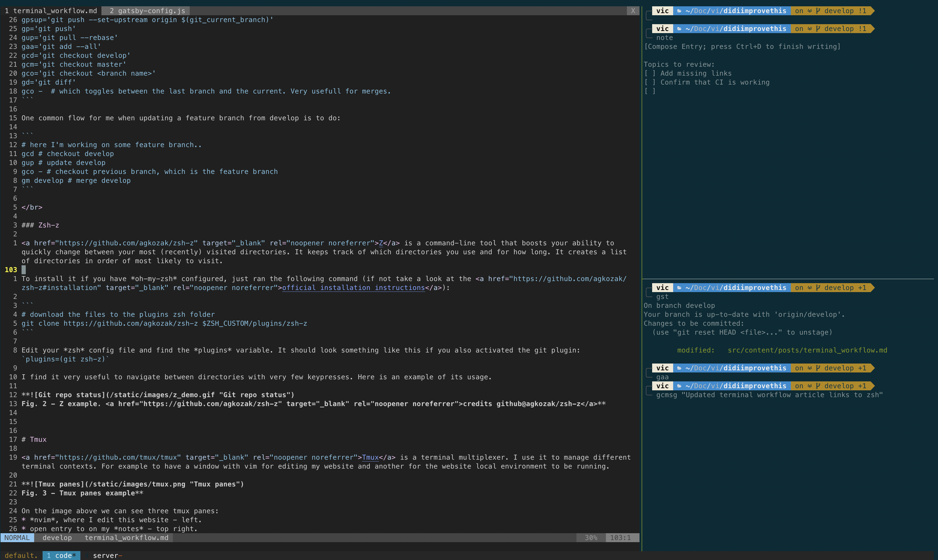Click the 'gaa' command in bottom-right pane
938x560 pixels.
pyautogui.click(x=662, y=377)
